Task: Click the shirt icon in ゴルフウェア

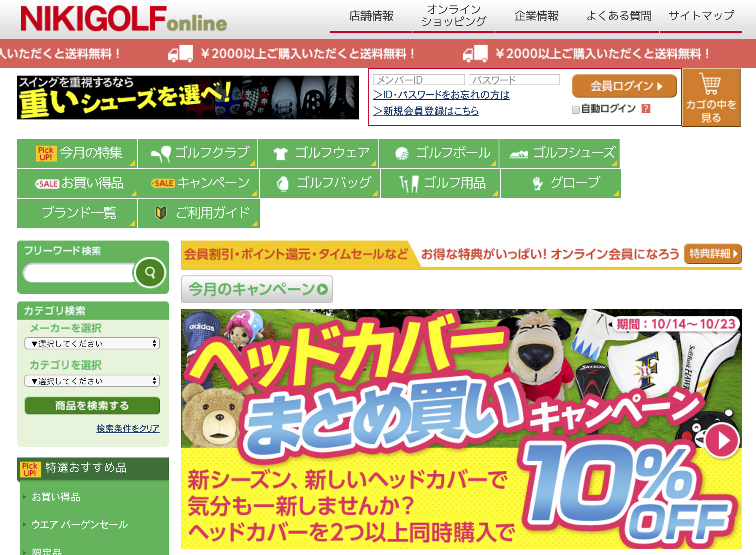Action: point(281,154)
